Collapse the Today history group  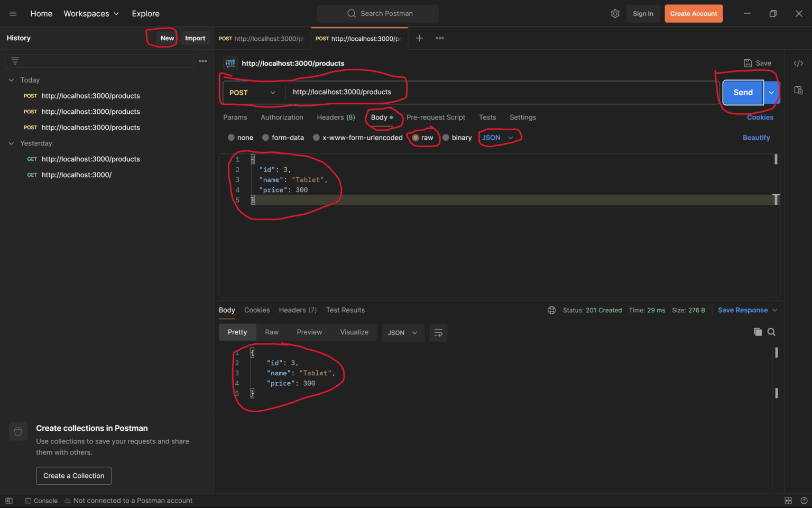click(11, 80)
